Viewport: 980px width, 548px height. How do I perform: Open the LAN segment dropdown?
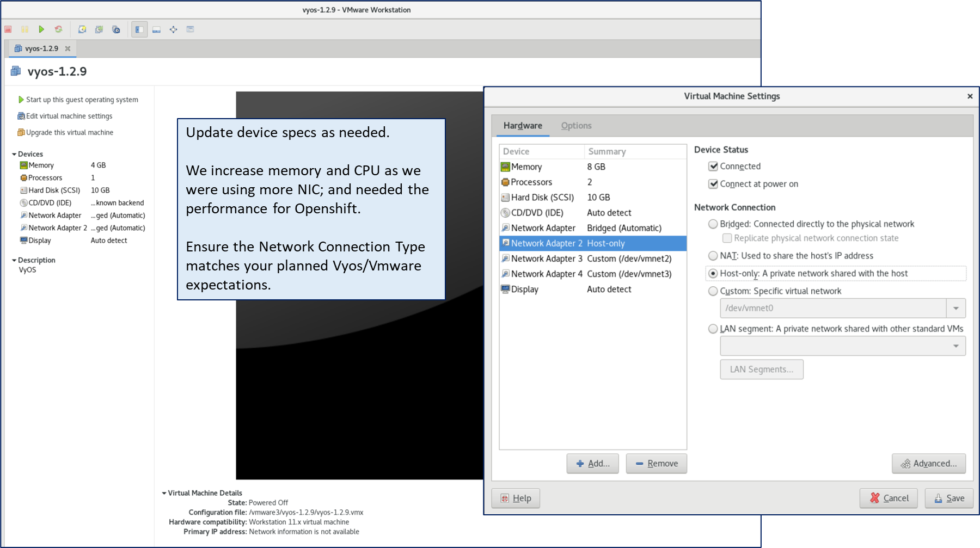955,346
